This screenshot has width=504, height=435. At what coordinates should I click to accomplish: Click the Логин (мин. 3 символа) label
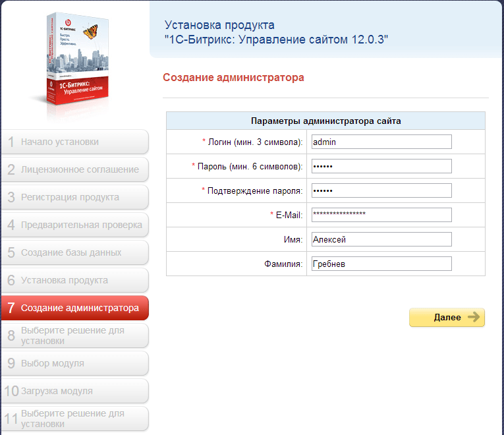[x=255, y=142]
